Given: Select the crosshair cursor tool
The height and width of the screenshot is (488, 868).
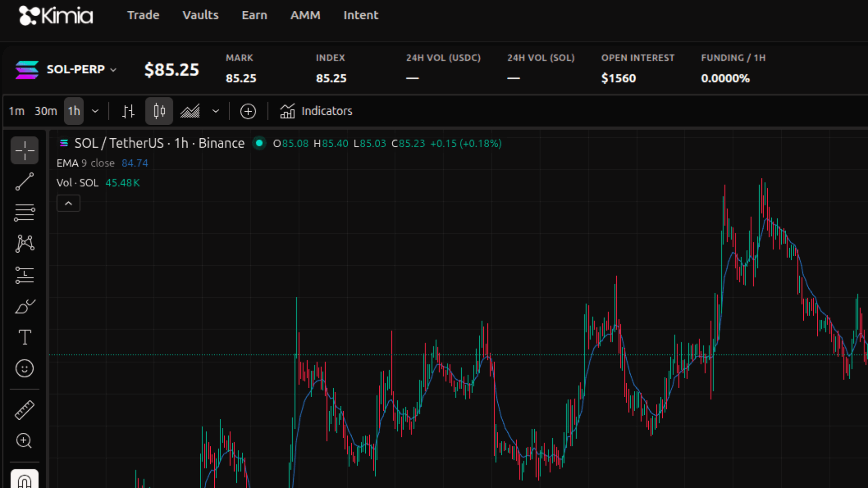Looking at the screenshot, I should [24, 150].
